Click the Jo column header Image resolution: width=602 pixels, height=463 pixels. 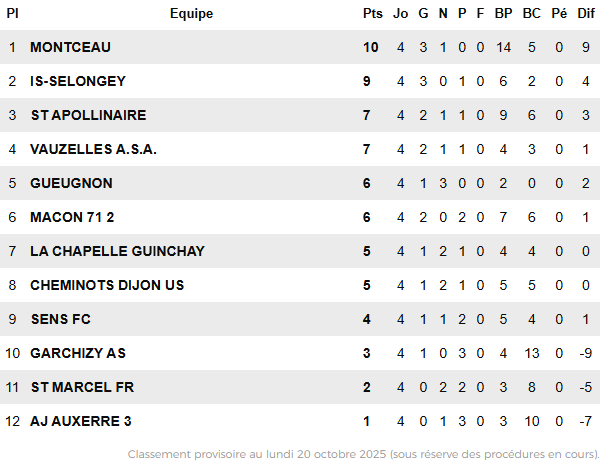(401, 14)
